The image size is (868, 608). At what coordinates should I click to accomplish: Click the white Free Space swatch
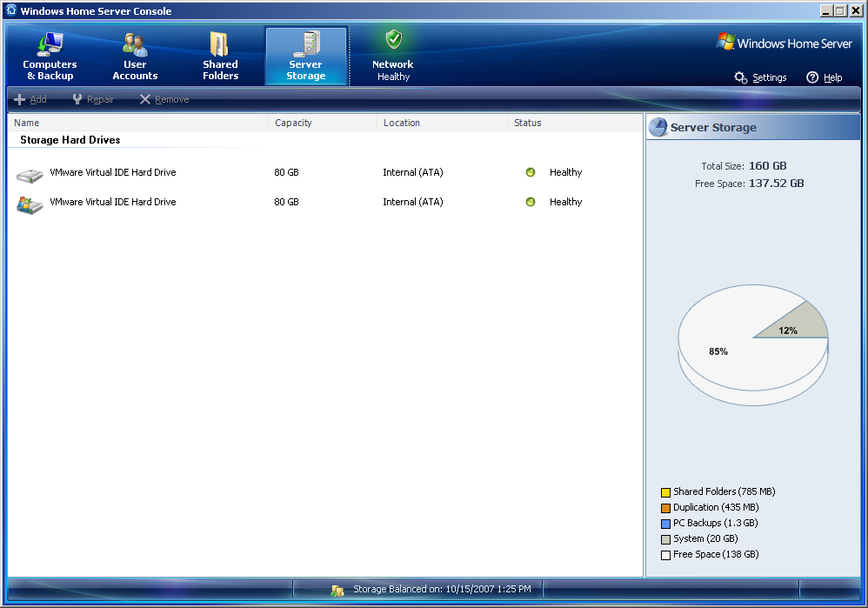click(666, 555)
